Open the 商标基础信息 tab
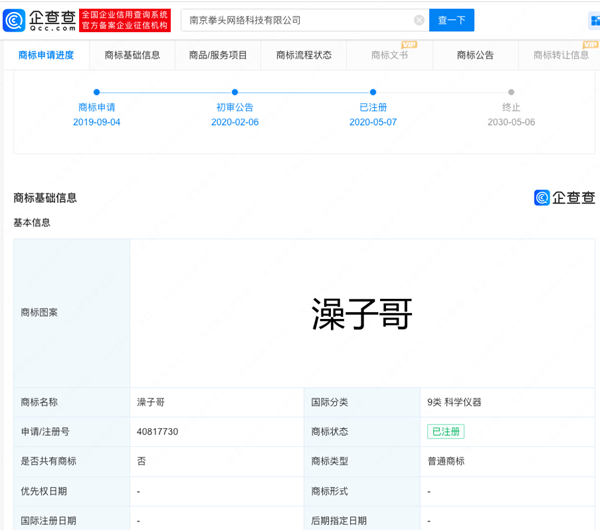Screen dimensions: 600x530 132,55
